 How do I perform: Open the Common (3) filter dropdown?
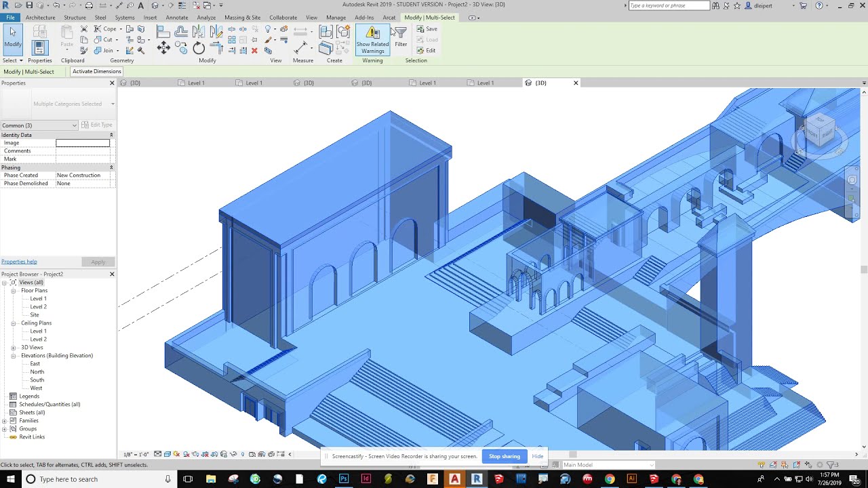(39, 125)
